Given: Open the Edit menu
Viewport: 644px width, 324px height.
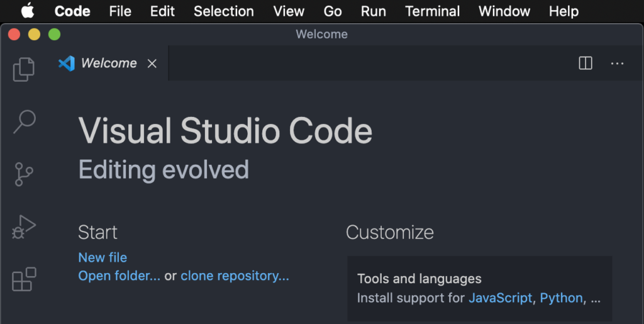Looking at the screenshot, I should pyautogui.click(x=162, y=11).
